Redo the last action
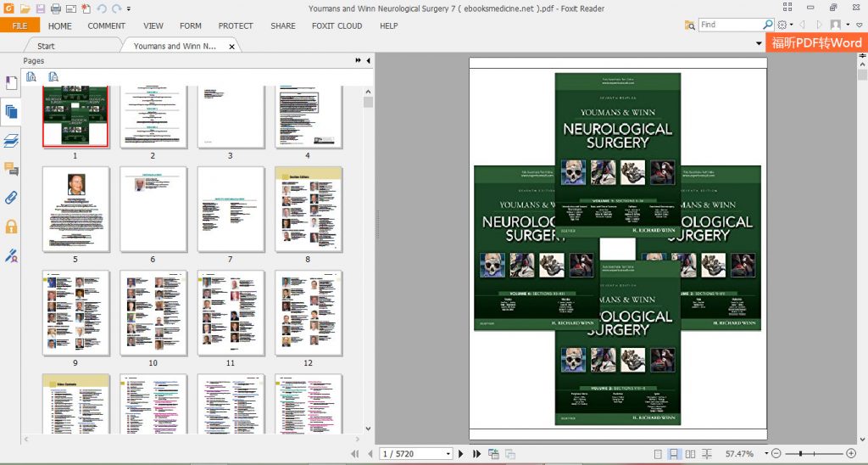Image resolution: width=868 pixels, height=465 pixels. coord(116,8)
